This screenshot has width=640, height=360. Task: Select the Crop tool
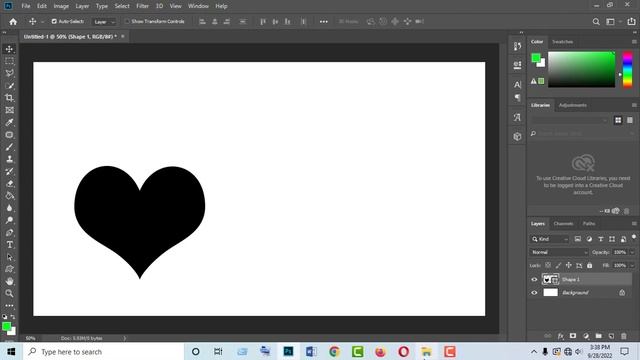pos(9,98)
